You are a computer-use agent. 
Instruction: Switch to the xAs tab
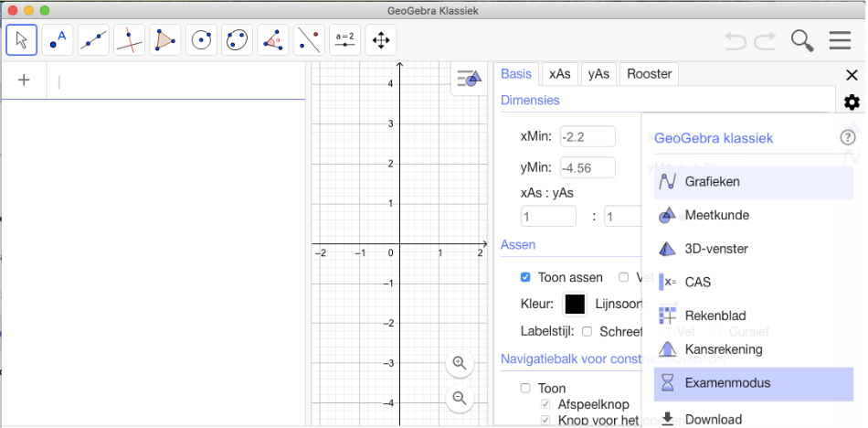point(560,74)
